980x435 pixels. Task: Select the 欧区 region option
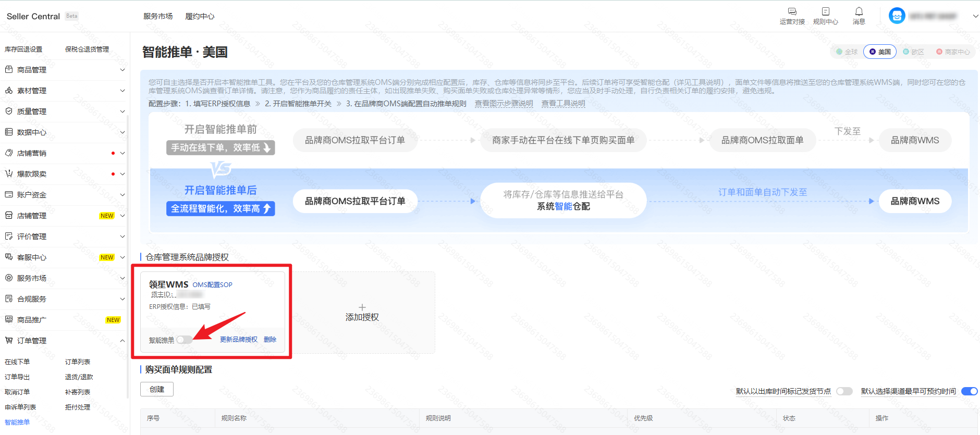pyautogui.click(x=914, y=52)
